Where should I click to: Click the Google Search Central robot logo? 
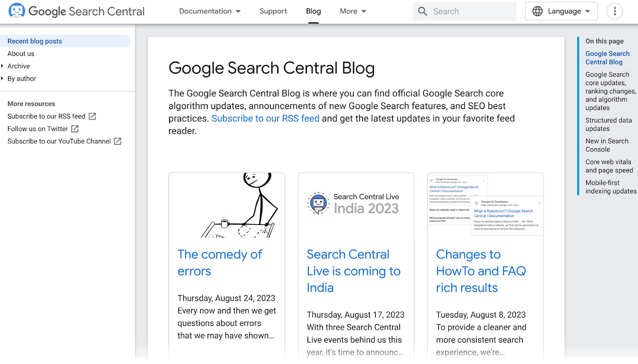pyautogui.click(x=17, y=11)
